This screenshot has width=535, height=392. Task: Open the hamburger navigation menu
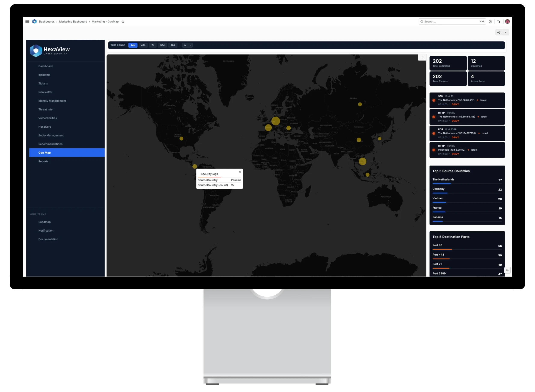(x=27, y=22)
